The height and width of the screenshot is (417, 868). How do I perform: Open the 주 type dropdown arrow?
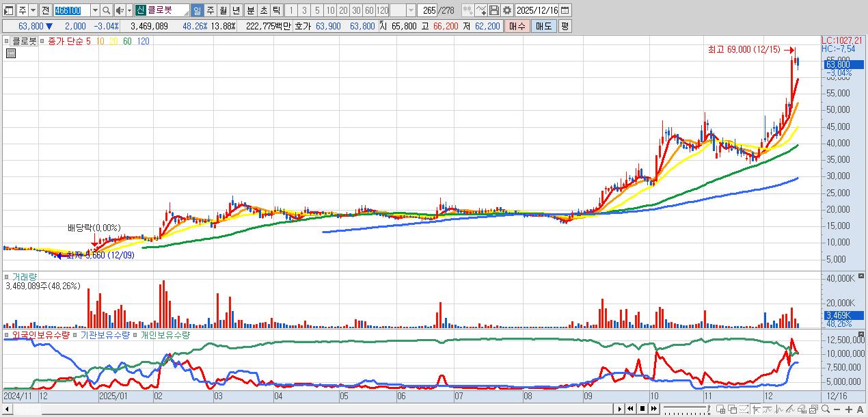(33, 10)
